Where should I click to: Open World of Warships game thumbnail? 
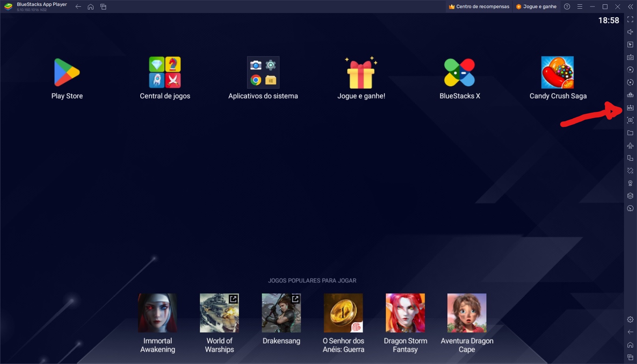coord(219,313)
